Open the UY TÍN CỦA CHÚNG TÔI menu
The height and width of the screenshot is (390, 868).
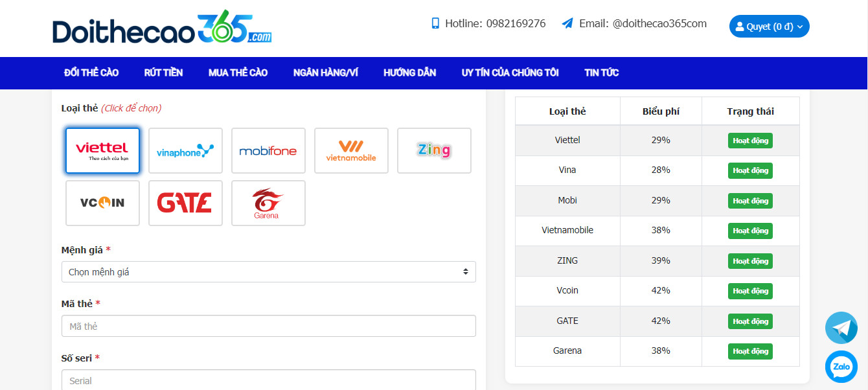[x=510, y=73]
